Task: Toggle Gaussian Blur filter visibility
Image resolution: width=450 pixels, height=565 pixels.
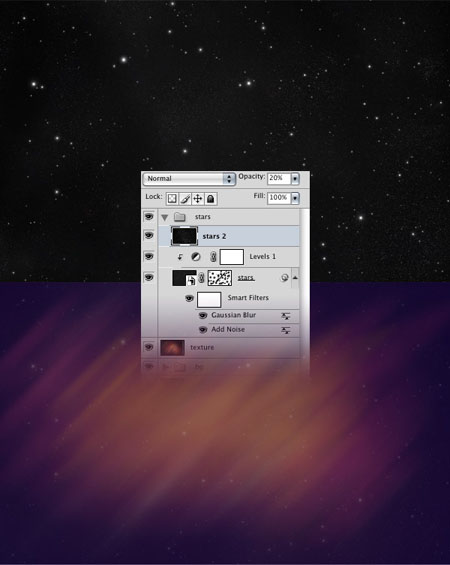Action: click(x=203, y=315)
